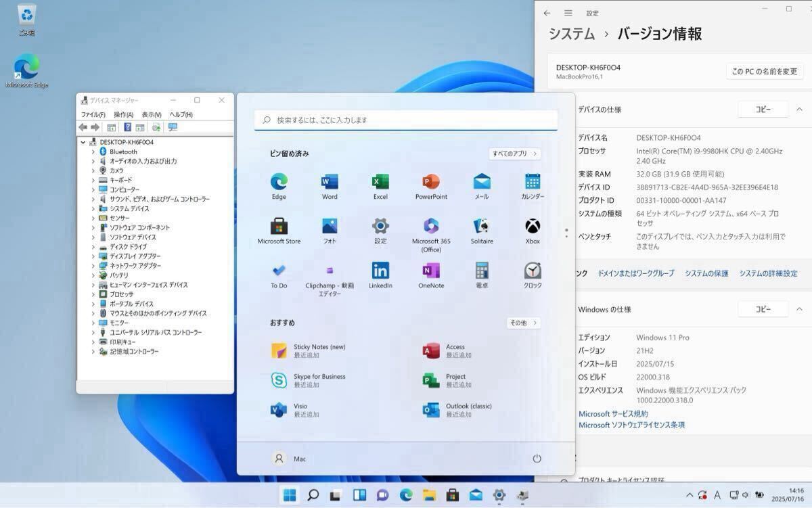Copy Windows specifications with コピー button
The image size is (812, 508).
(x=763, y=309)
